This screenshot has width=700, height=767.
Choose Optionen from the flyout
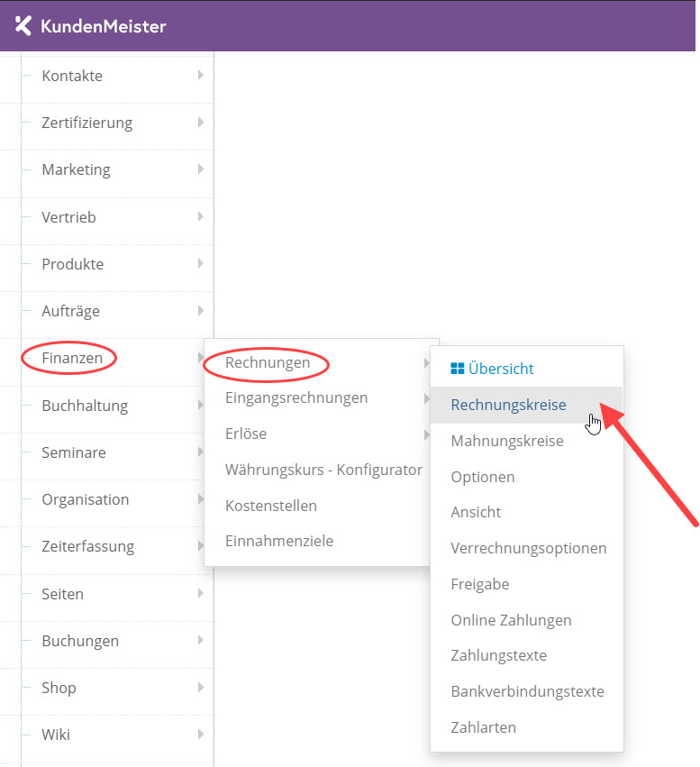[x=483, y=477]
